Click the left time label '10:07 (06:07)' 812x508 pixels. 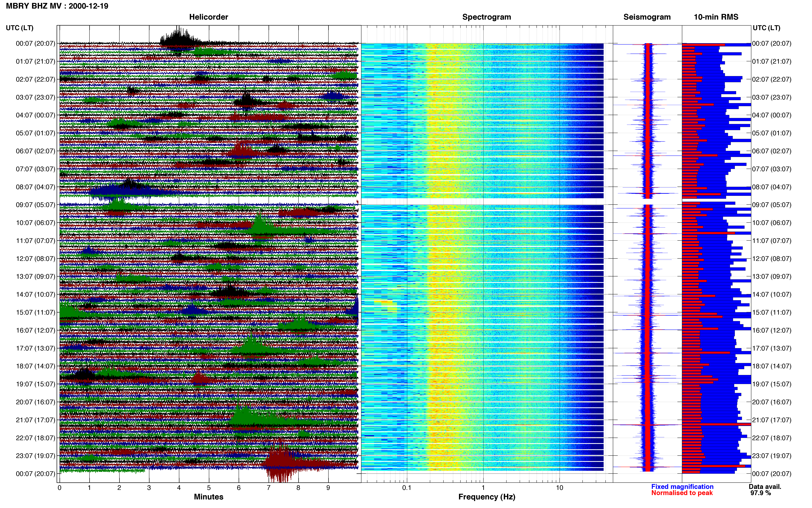(35, 222)
